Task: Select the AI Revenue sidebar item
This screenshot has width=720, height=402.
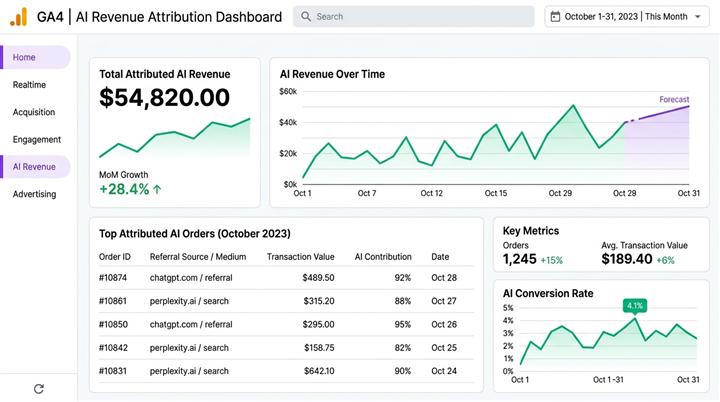Action: point(35,166)
